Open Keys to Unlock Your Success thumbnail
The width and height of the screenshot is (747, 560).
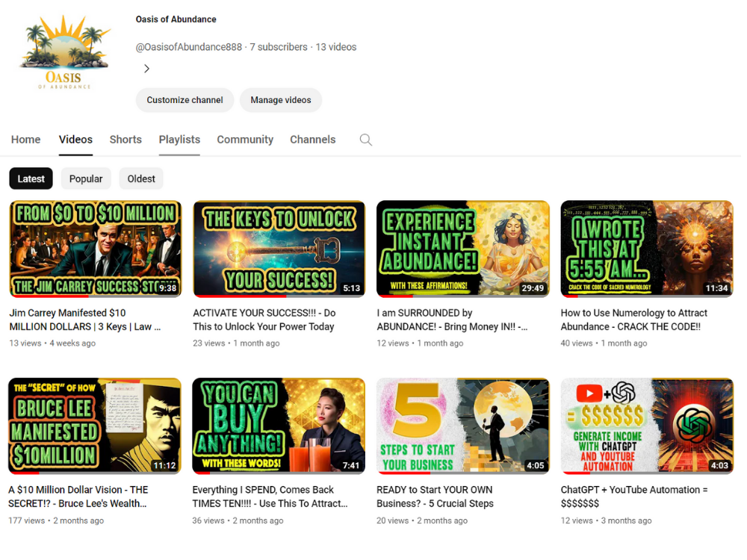tap(279, 249)
